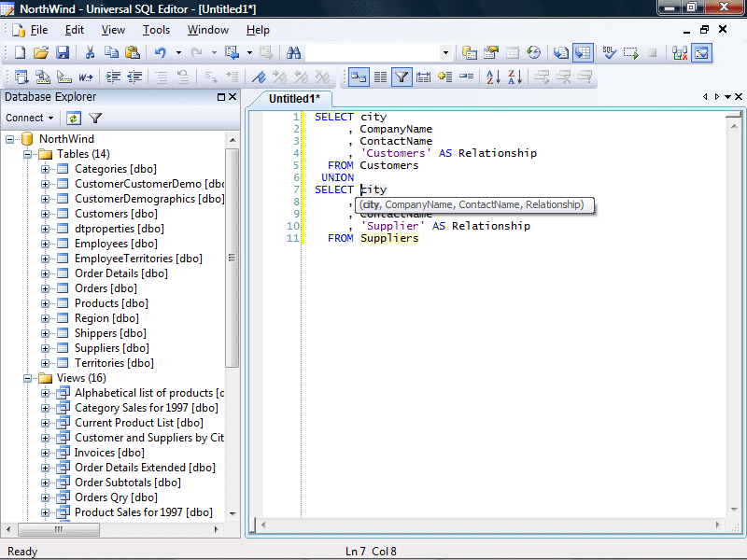This screenshot has height=560, width=747.
Task: Click the funnel filter icon in Database Explorer
Action: coord(95,119)
